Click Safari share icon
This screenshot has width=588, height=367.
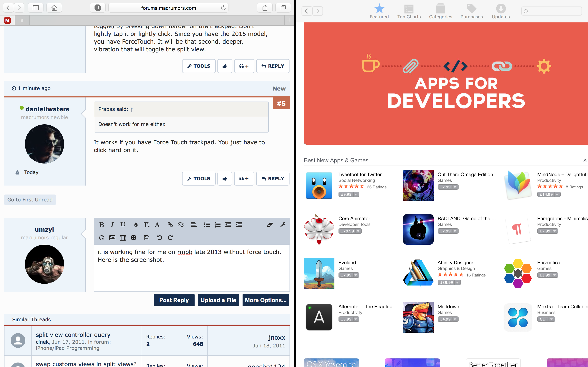[265, 8]
